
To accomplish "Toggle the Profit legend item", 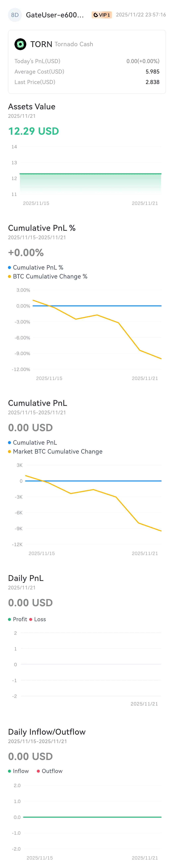I will click(18, 619).
